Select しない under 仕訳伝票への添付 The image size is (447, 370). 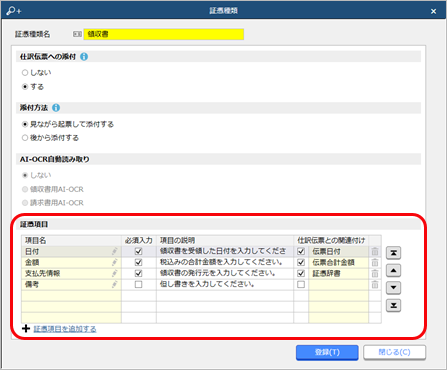[x=25, y=72]
